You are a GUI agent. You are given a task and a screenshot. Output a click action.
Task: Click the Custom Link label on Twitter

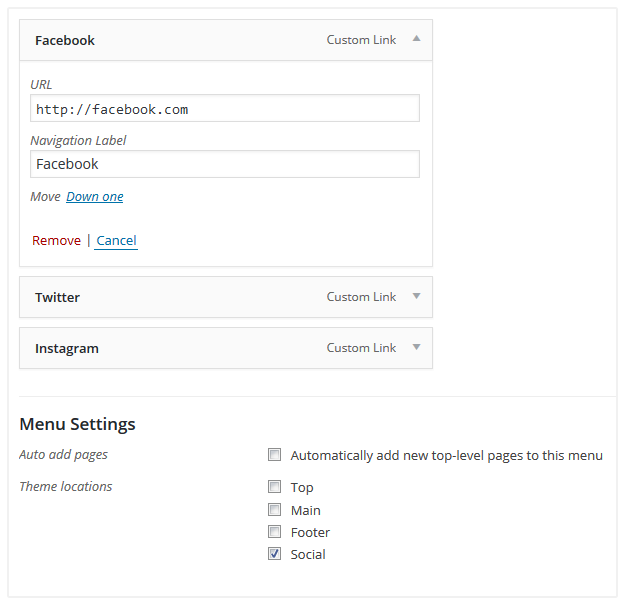pos(361,297)
